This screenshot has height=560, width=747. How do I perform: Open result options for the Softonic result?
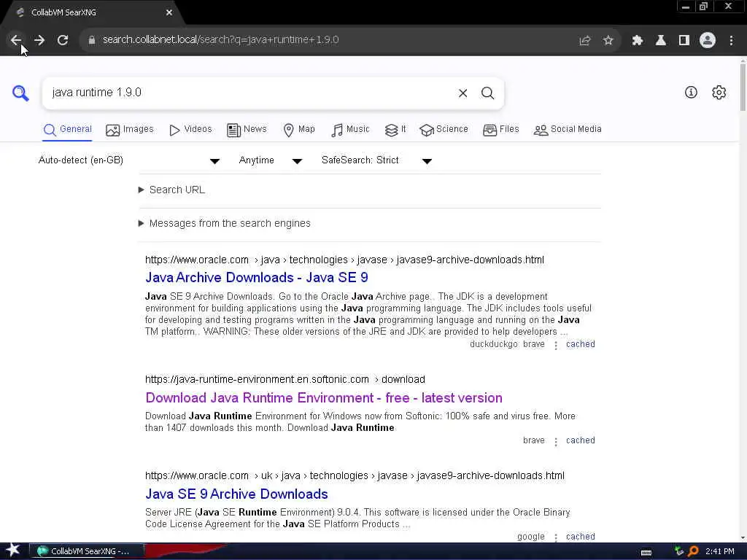pyautogui.click(x=555, y=441)
